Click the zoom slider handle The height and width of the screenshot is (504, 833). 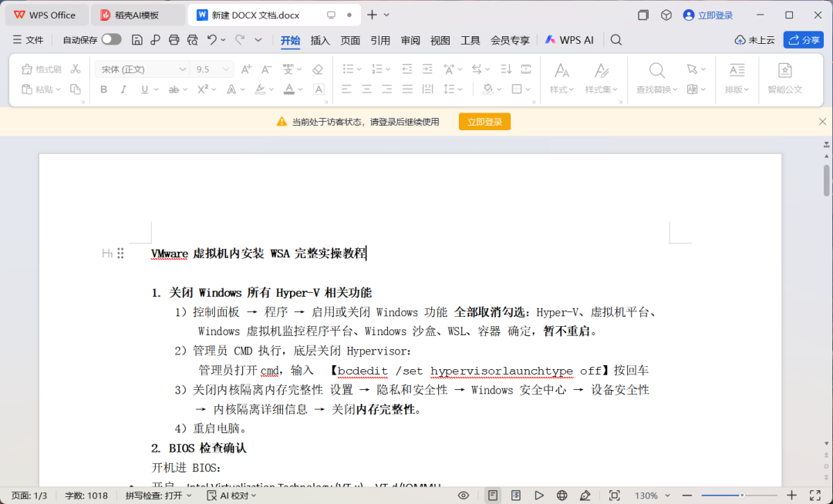(742, 495)
